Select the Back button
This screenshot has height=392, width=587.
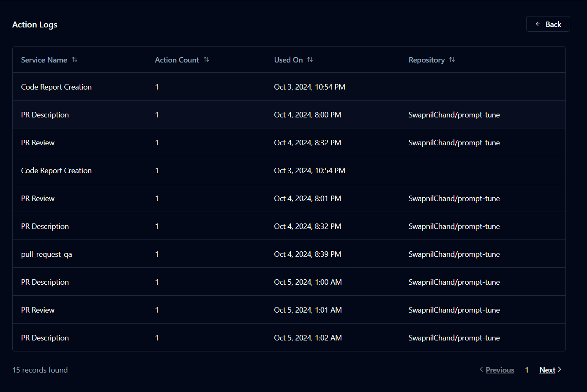click(548, 24)
